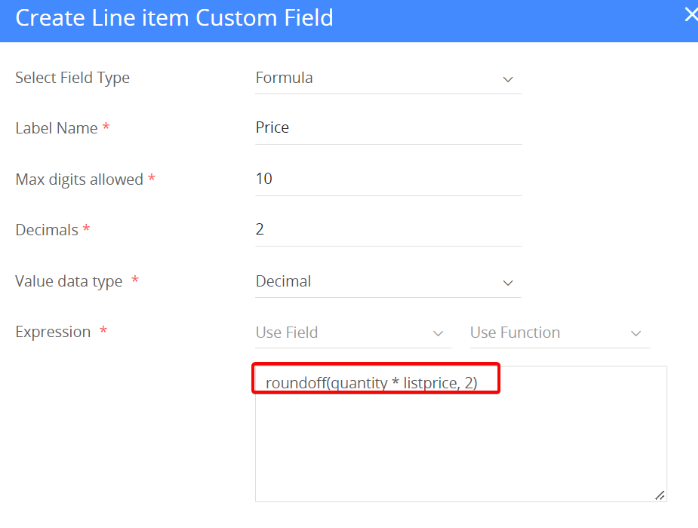Open the Decimal value data type dropdown
This screenshot has height=528, width=698.
pyautogui.click(x=380, y=282)
